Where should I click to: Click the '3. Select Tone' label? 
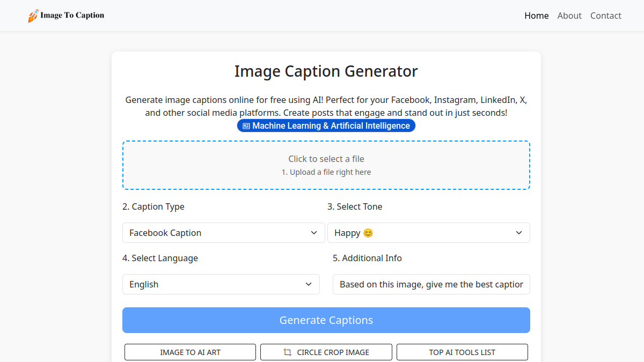click(355, 206)
